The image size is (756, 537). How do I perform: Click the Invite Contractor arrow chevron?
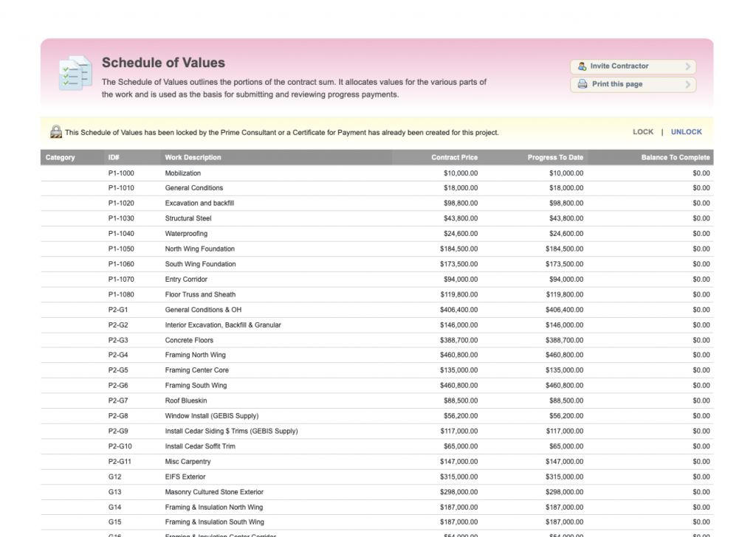(x=688, y=66)
